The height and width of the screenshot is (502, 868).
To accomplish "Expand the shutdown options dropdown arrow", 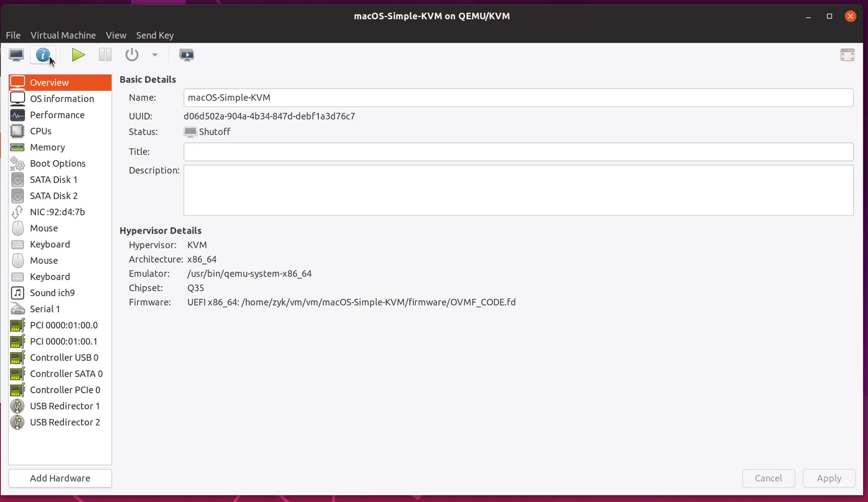I will pos(155,55).
